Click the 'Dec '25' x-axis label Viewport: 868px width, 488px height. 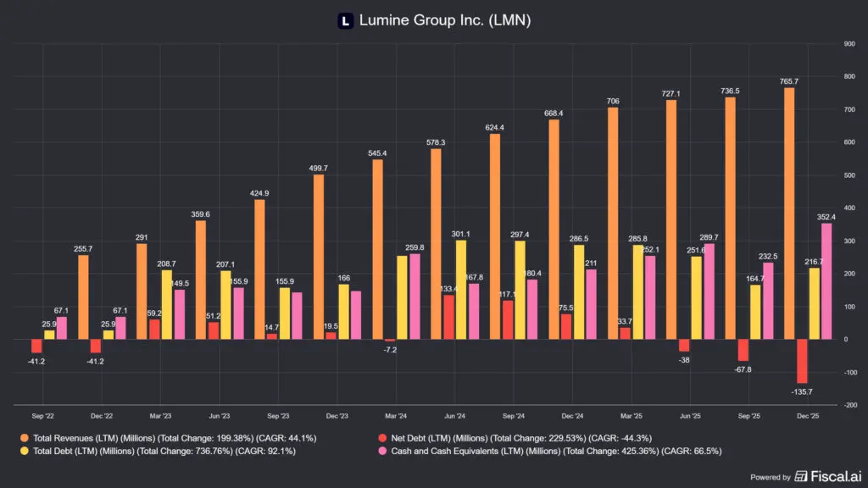click(x=808, y=416)
